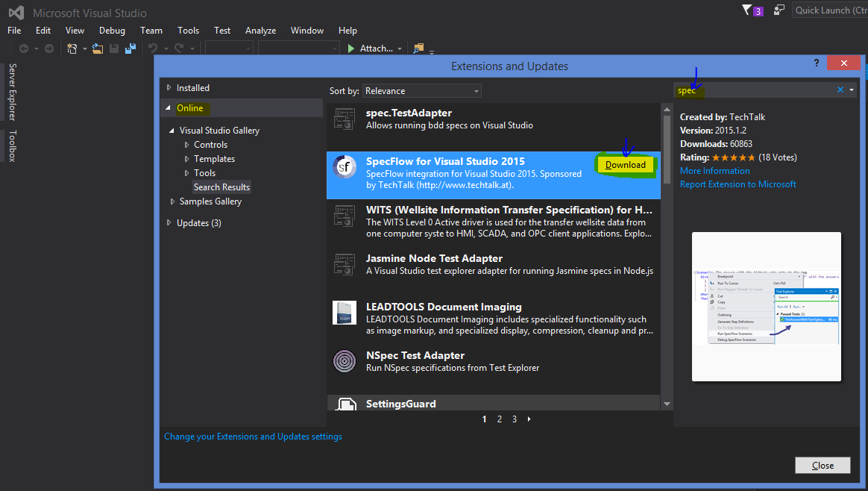Screen dimensions: 868x491
Task: Click the Navigate Backward arrow icon
Action: (x=23, y=48)
